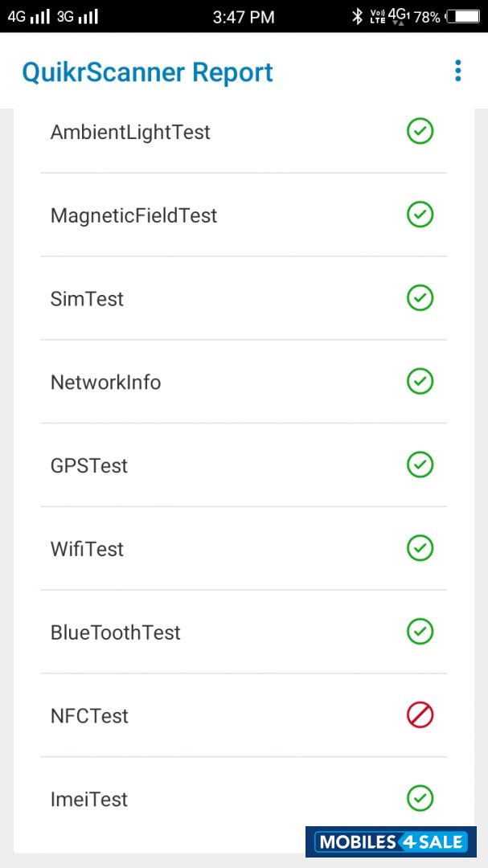This screenshot has height=868, width=488.
Task: Click the ImeiTest green checkmark
Action: (420, 798)
